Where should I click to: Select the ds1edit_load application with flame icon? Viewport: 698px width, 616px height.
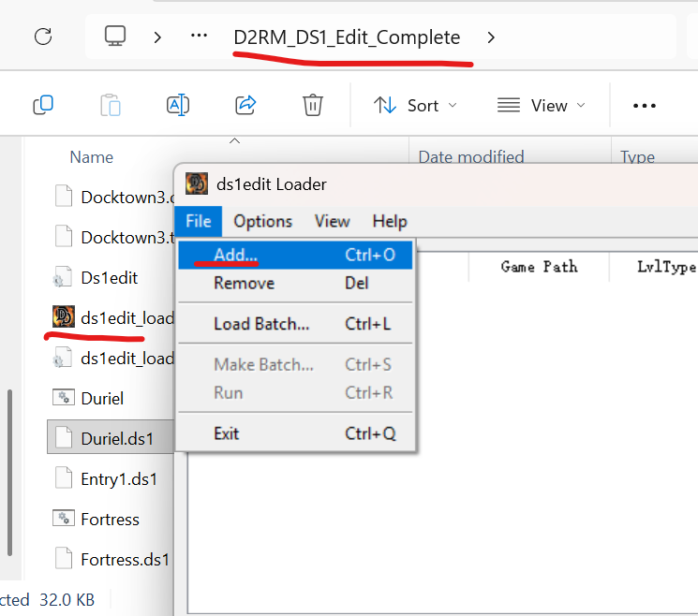(x=113, y=318)
